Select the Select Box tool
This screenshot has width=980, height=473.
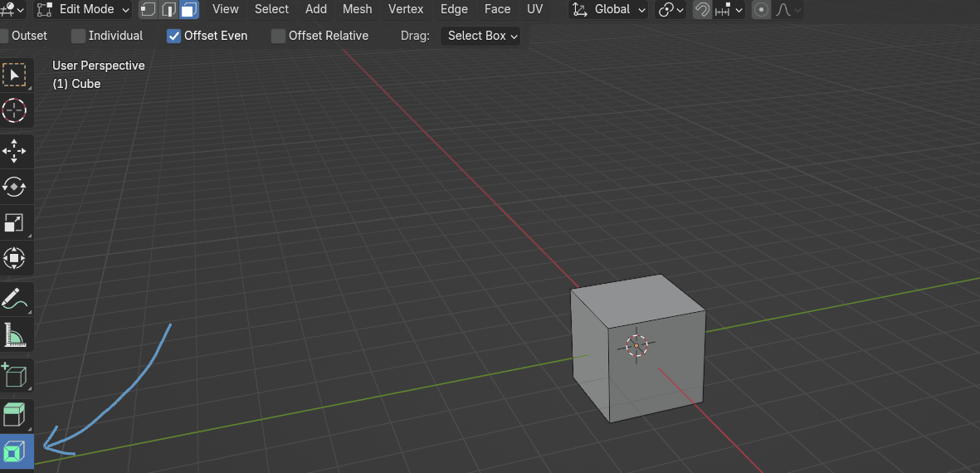(14, 75)
